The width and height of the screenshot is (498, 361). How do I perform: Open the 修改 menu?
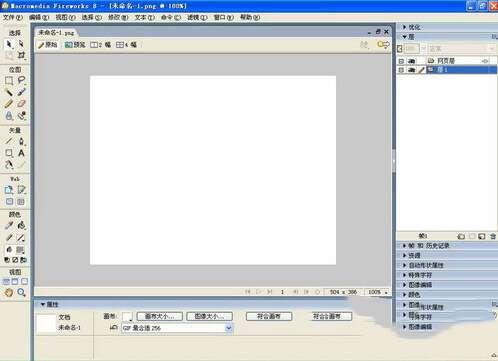(x=118, y=17)
